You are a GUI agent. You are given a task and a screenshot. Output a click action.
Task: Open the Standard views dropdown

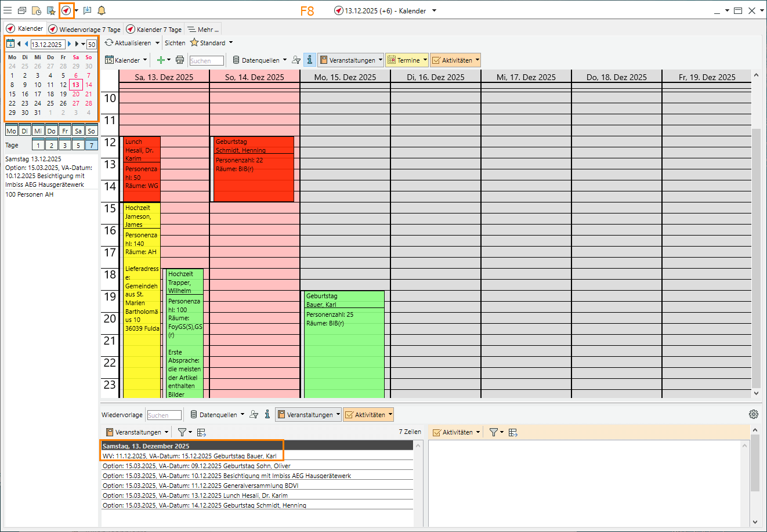pos(230,43)
